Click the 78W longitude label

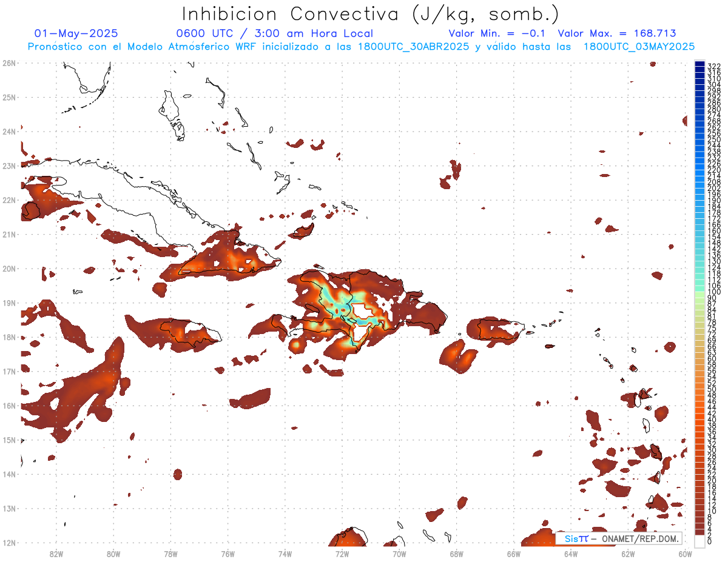(170, 554)
